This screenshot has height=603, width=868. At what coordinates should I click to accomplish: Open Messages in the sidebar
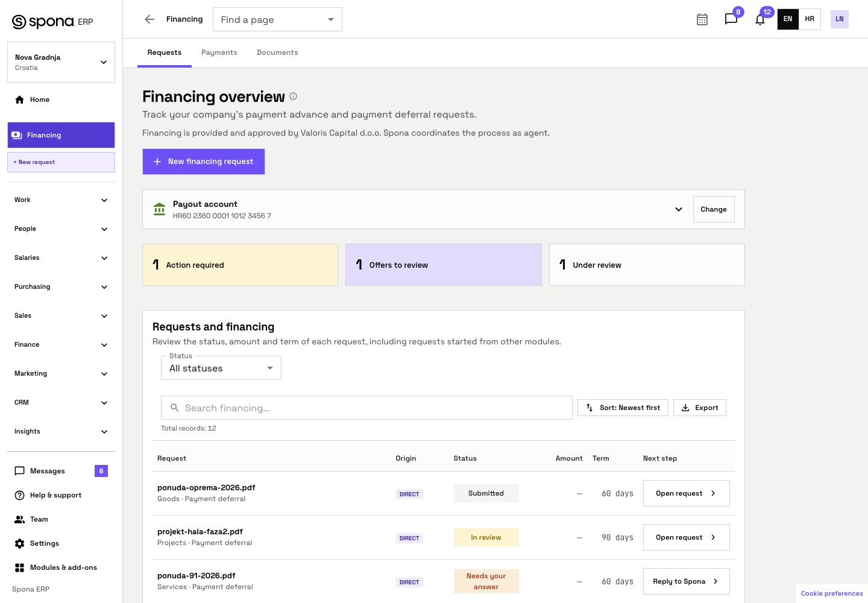click(x=61, y=471)
